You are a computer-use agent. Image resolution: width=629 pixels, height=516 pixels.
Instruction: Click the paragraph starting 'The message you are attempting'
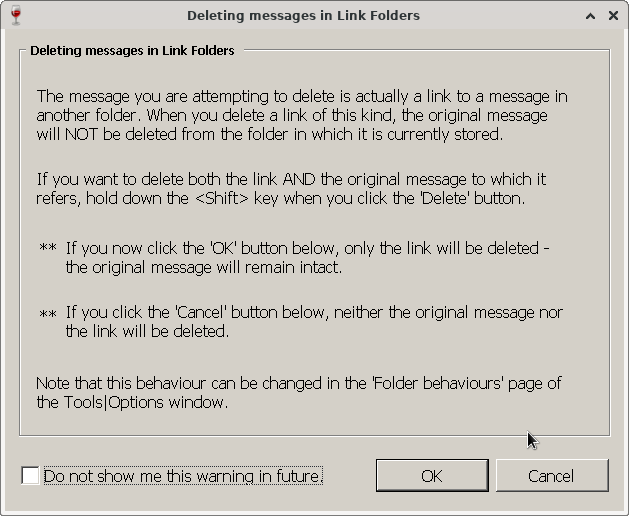(x=302, y=115)
